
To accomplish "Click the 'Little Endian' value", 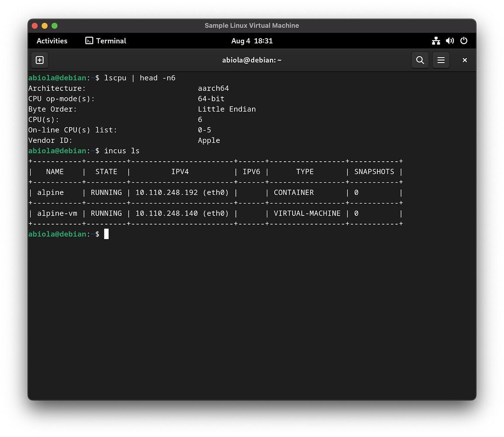I will 227,109.
